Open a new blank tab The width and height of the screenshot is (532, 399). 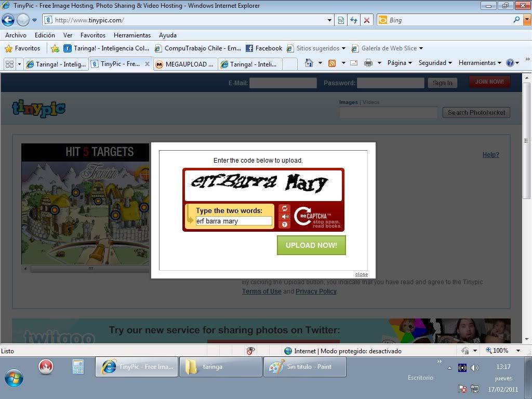[290, 64]
